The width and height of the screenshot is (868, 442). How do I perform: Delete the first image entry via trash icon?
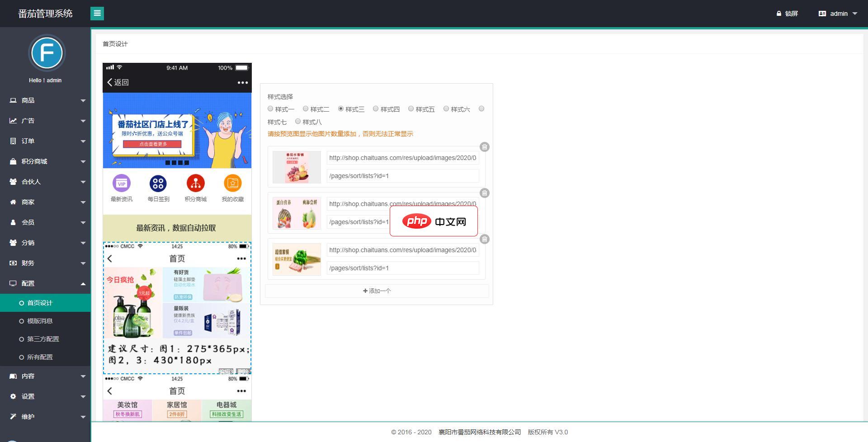point(484,147)
